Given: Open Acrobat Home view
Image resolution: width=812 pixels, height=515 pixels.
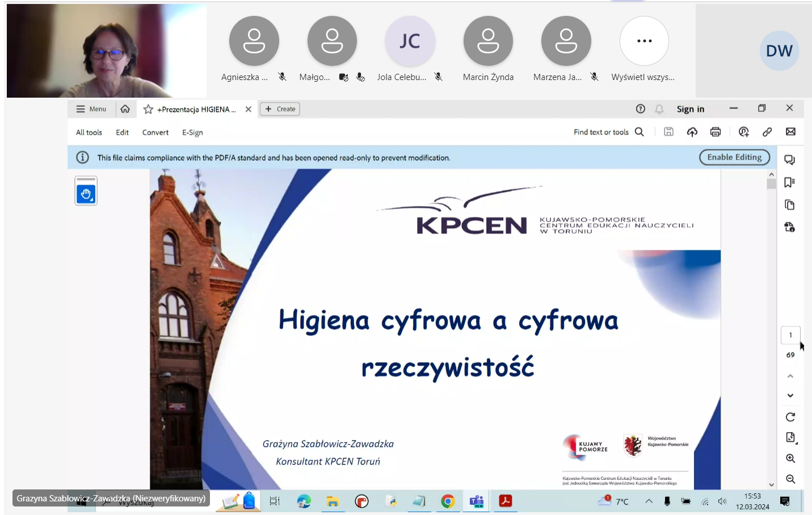Looking at the screenshot, I should [125, 109].
